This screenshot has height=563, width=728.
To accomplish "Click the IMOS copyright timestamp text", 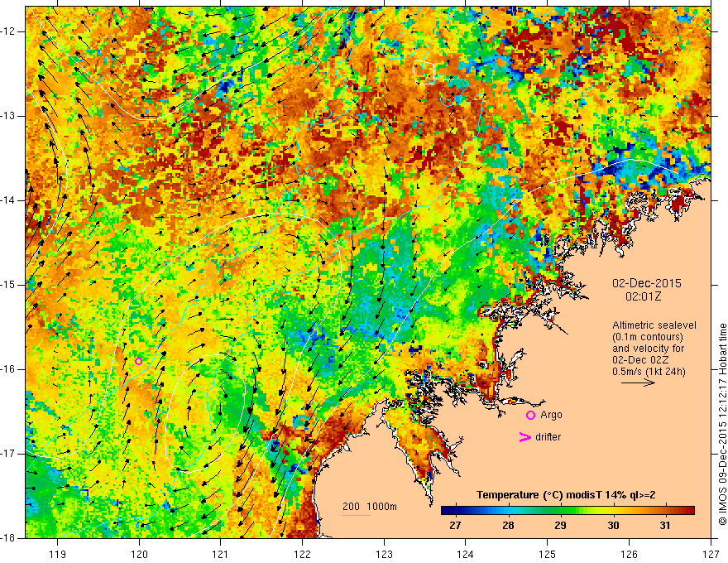I will 722,425.
